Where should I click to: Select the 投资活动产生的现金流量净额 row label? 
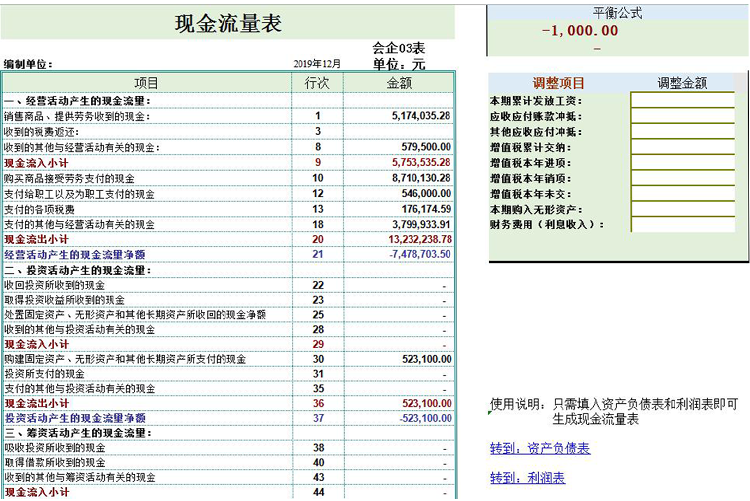pyautogui.click(x=75, y=418)
